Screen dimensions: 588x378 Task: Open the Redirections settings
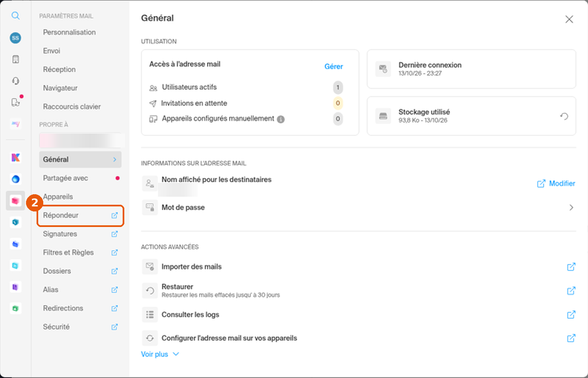[x=80, y=308]
